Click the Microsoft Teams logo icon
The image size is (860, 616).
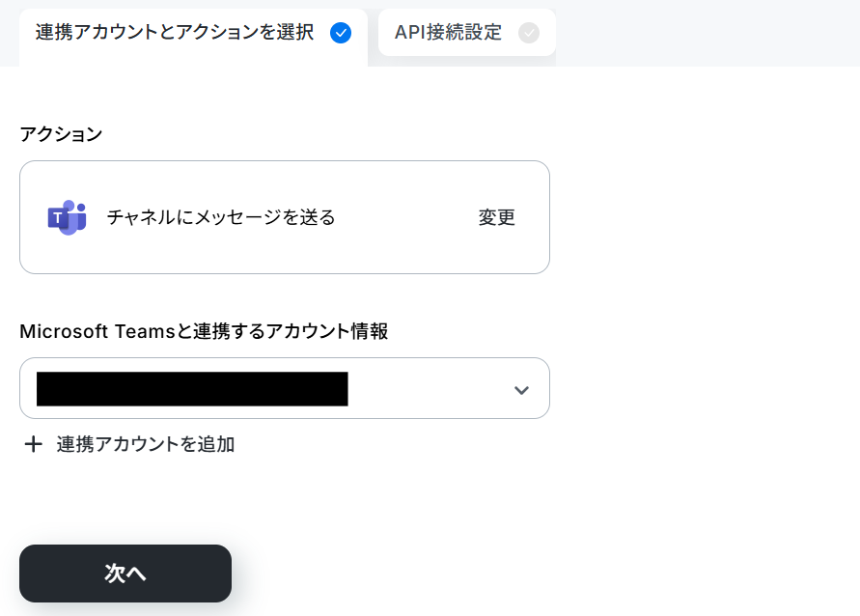pyautogui.click(x=67, y=217)
